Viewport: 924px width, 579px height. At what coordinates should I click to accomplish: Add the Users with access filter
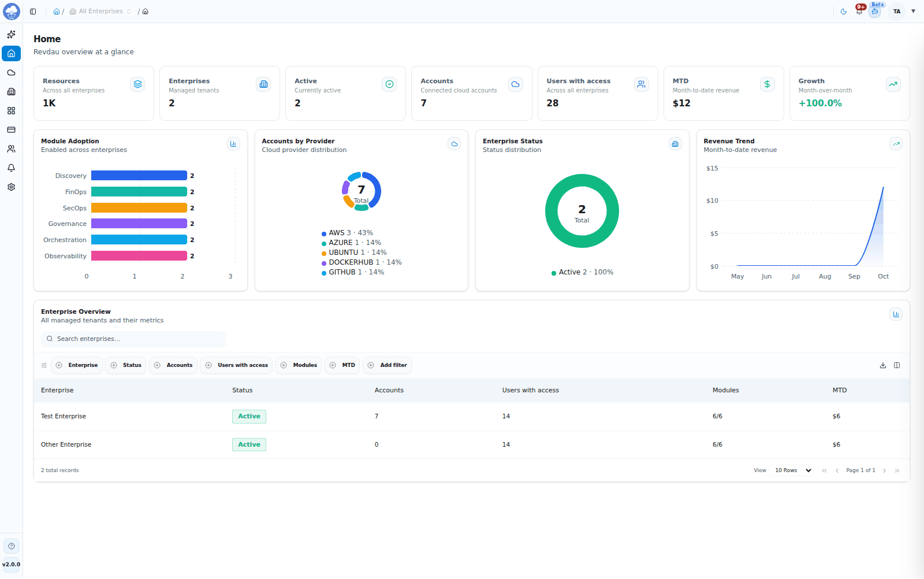237,365
